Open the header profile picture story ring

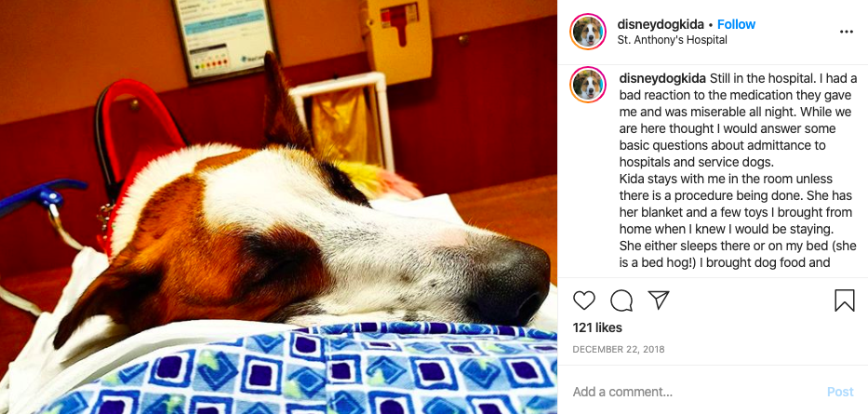[x=587, y=32]
